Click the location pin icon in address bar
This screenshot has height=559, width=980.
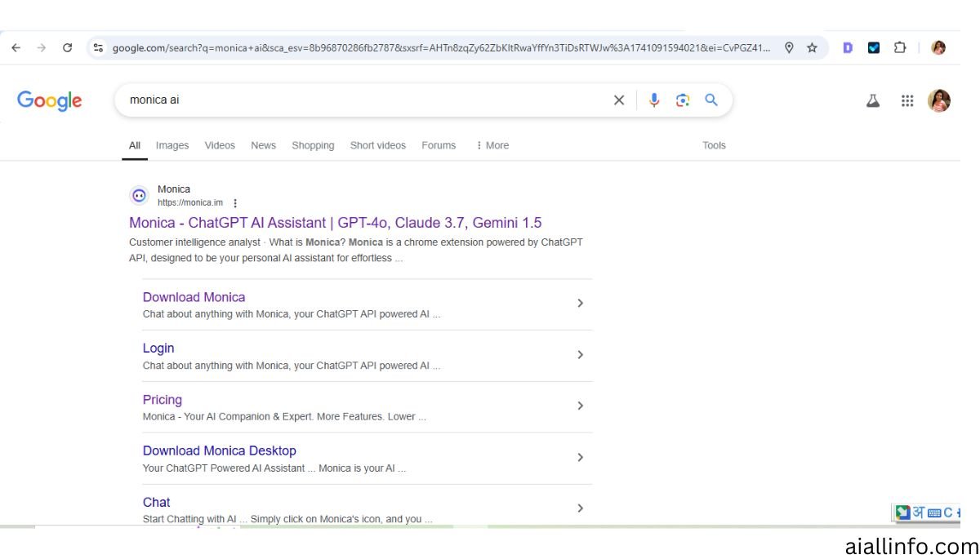[x=789, y=48]
